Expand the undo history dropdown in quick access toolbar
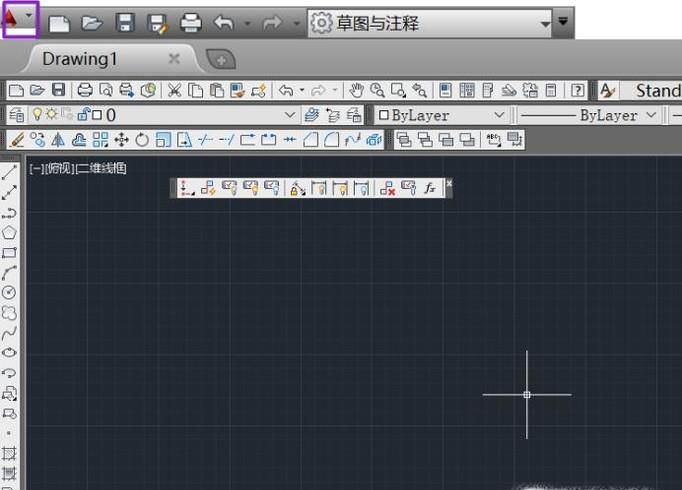This screenshot has height=490, width=682. [x=247, y=23]
